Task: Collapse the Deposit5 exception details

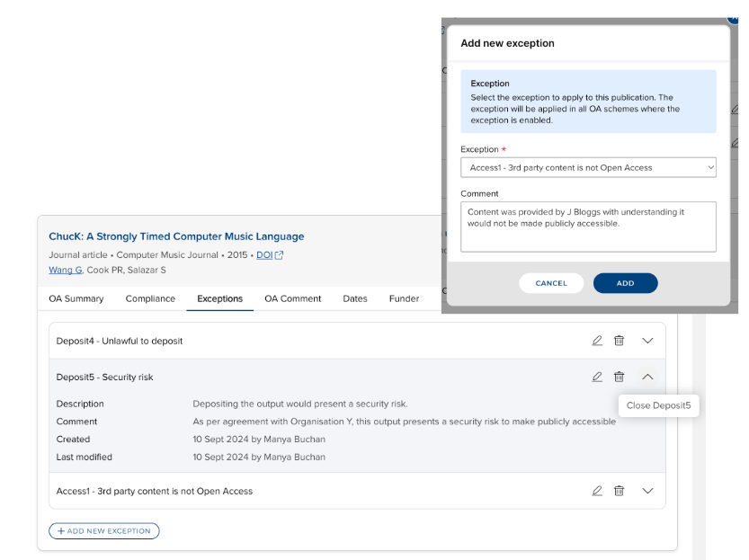Action: (x=647, y=377)
